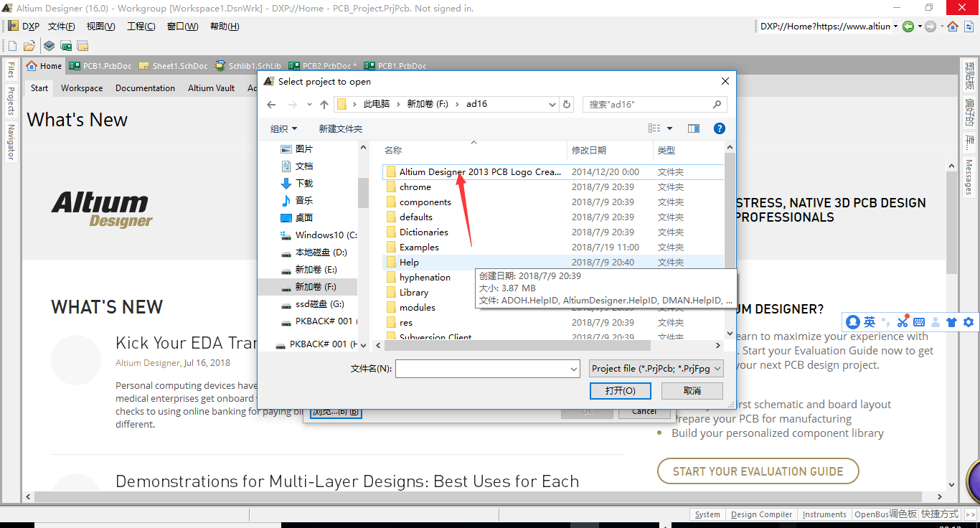The width and height of the screenshot is (980, 528).
Task: Click the browser home page icon
Action: [953, 27]
